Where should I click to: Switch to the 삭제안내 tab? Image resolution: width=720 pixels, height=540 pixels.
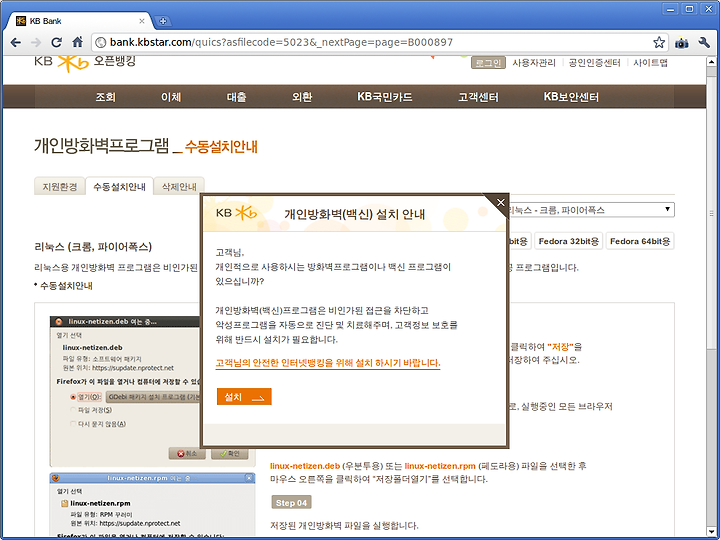click(x=179, y=186)
